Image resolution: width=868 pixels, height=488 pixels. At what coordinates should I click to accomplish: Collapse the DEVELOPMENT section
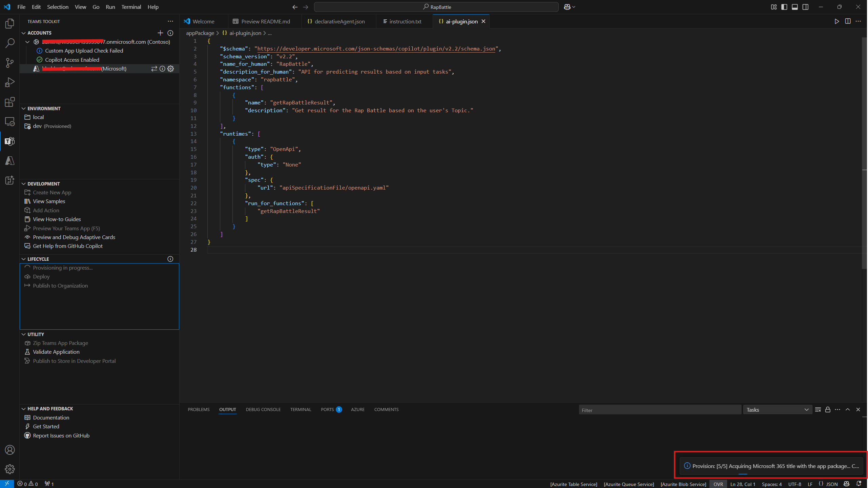[24, 184]
